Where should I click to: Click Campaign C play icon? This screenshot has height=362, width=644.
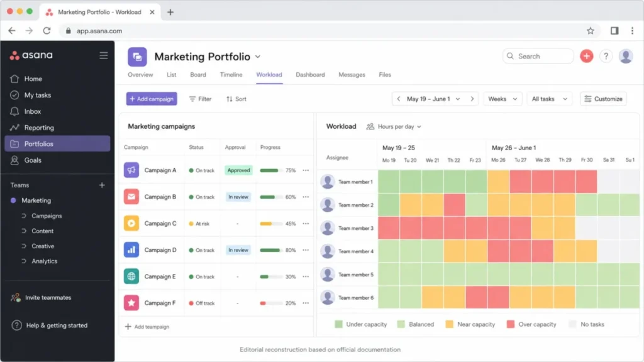(131, 223)
